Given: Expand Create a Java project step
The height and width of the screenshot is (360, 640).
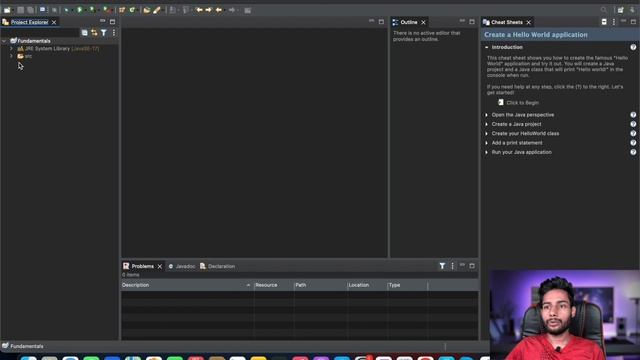Looking at the screenshot, I should (487, 124).
